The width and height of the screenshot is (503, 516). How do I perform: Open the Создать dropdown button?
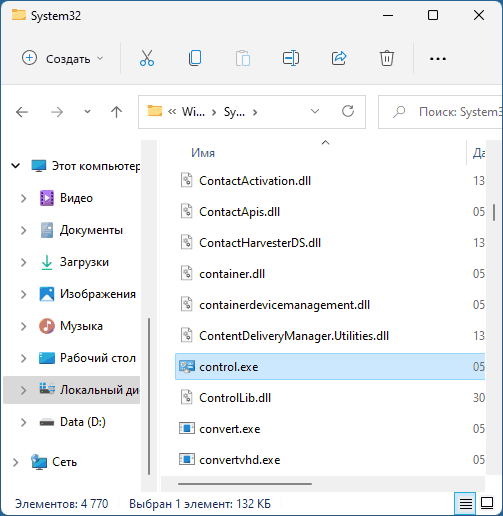point(63,59)
